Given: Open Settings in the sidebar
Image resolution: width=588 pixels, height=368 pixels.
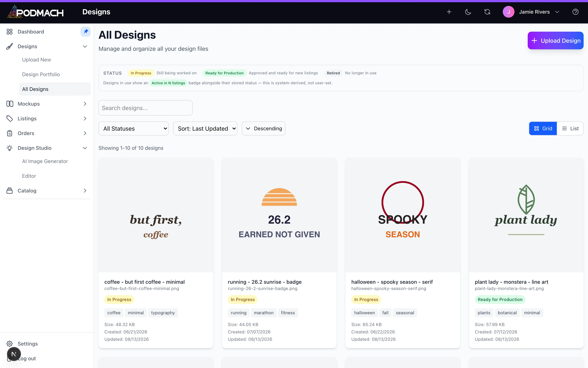Looking at the screenshot, I should 28,344.
